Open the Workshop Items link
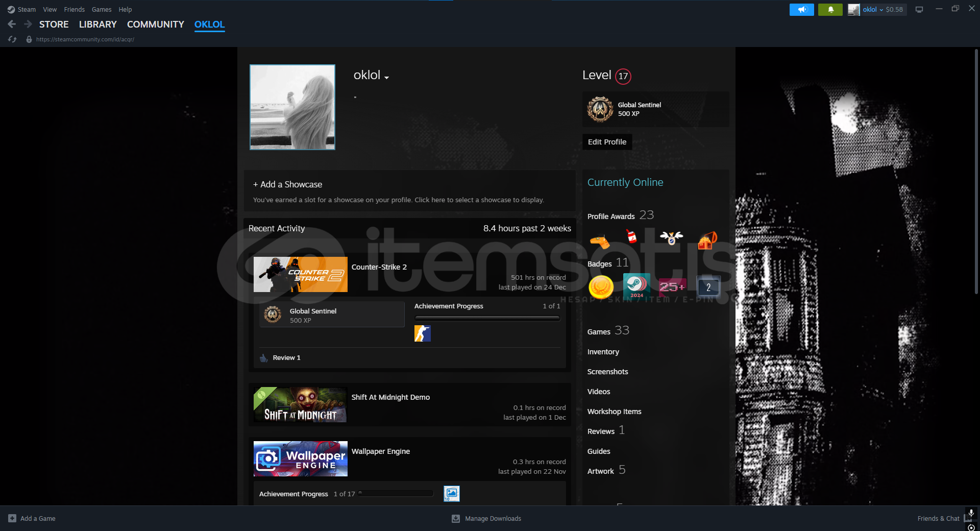The height and width of the screenshot is (531, 980). click(x=615, y=412)
